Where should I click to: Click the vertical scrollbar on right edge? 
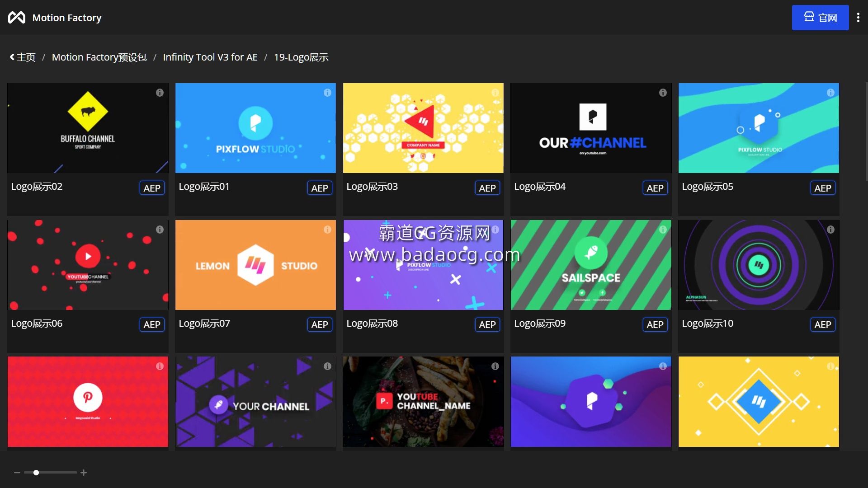866,131
